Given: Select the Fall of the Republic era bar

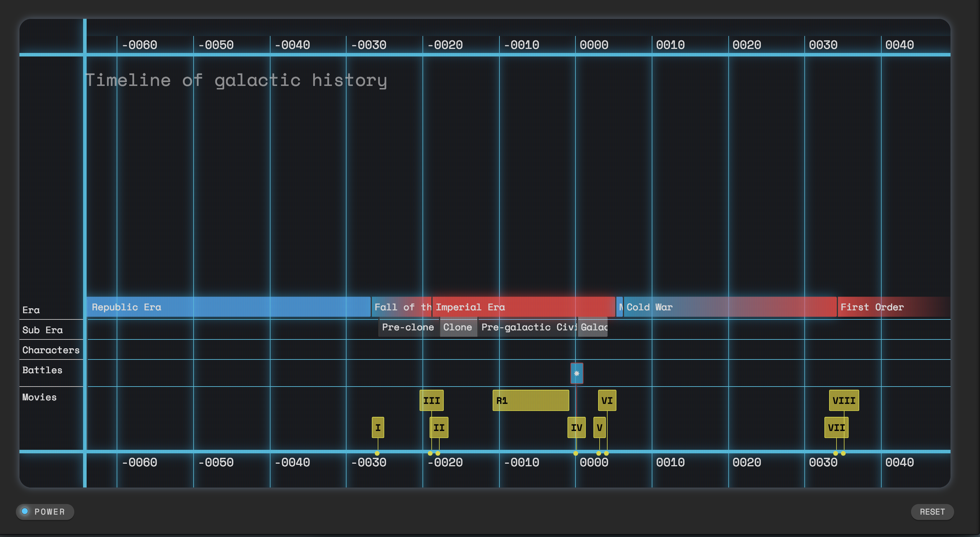Looking at the screenshot, I should pos(402,307).
